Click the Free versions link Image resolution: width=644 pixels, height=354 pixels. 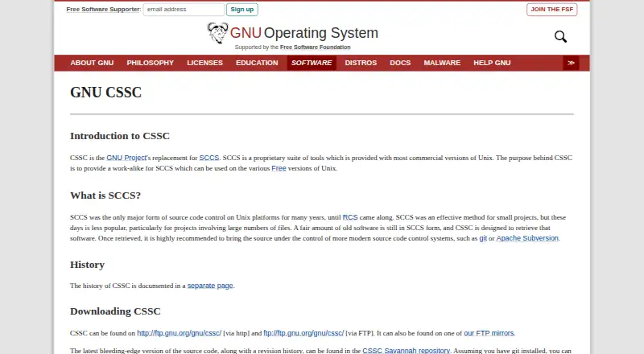coord(279,168)
